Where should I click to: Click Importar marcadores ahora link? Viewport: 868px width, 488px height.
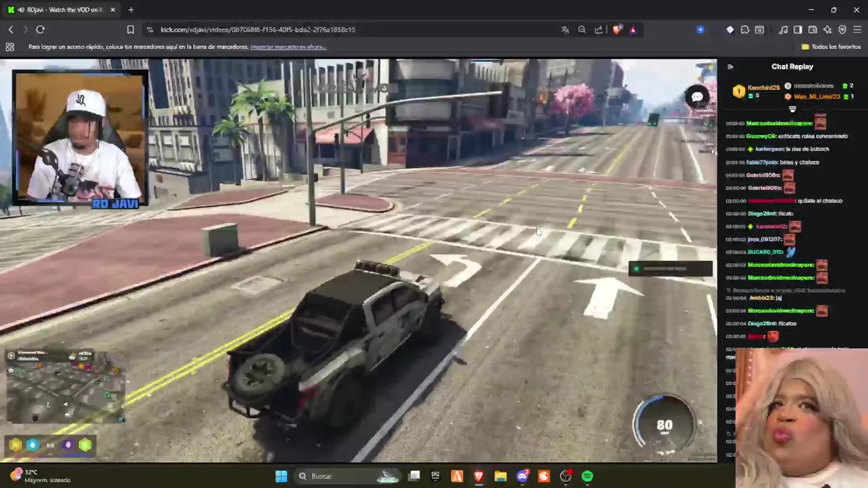pos(288,47)
